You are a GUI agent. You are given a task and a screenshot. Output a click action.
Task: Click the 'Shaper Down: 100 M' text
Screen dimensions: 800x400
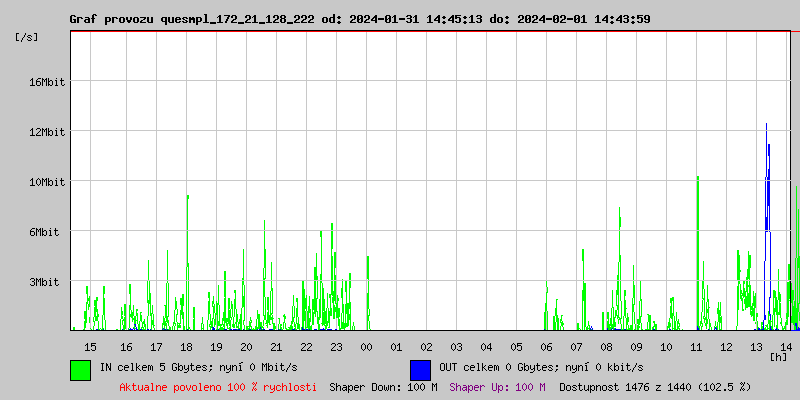click(383, 386)
